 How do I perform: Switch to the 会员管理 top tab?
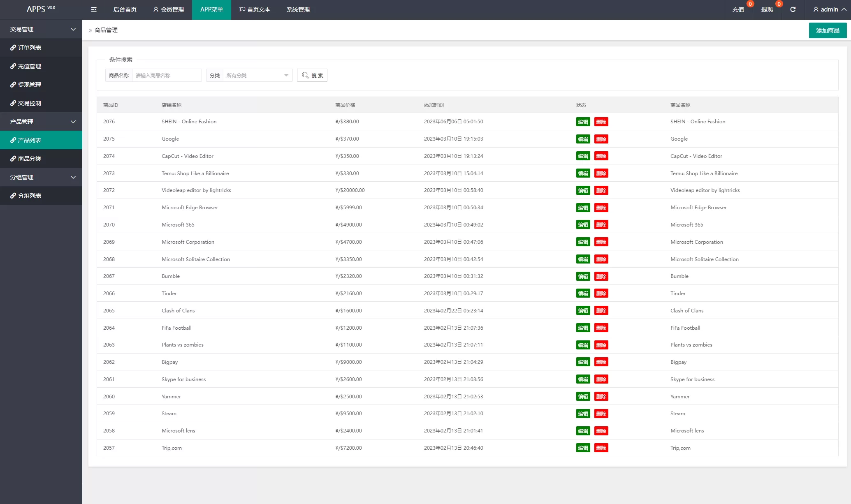pos(168,9)
